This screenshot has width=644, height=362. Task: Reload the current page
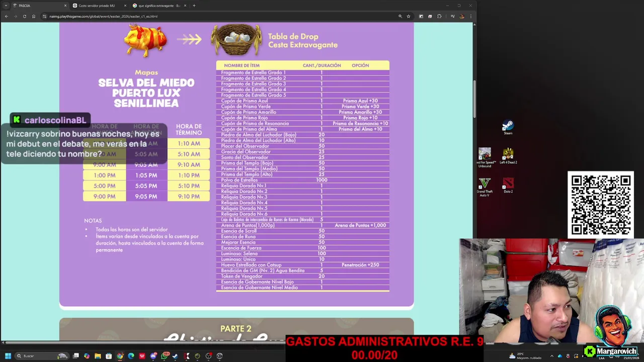tap(24, 16)
